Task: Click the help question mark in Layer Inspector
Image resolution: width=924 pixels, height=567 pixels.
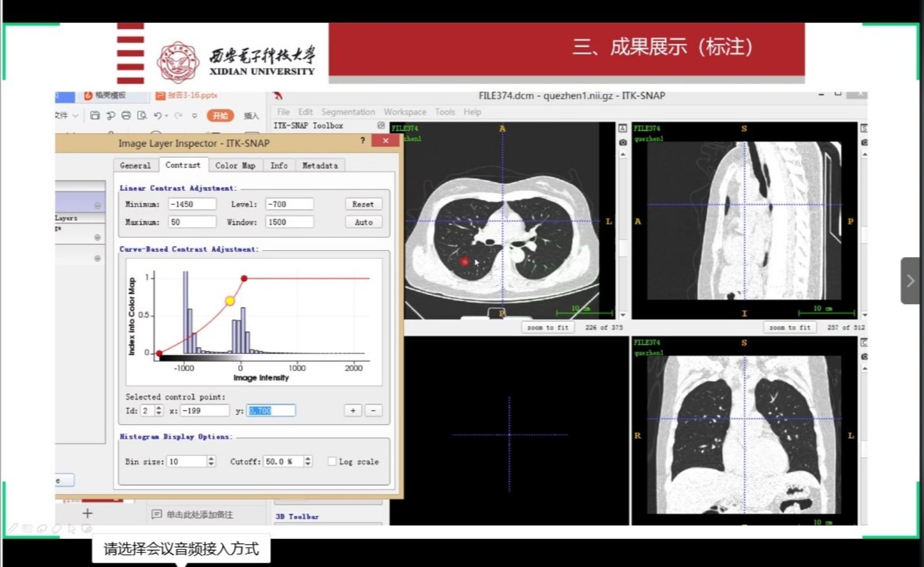Action: point(363,141)
